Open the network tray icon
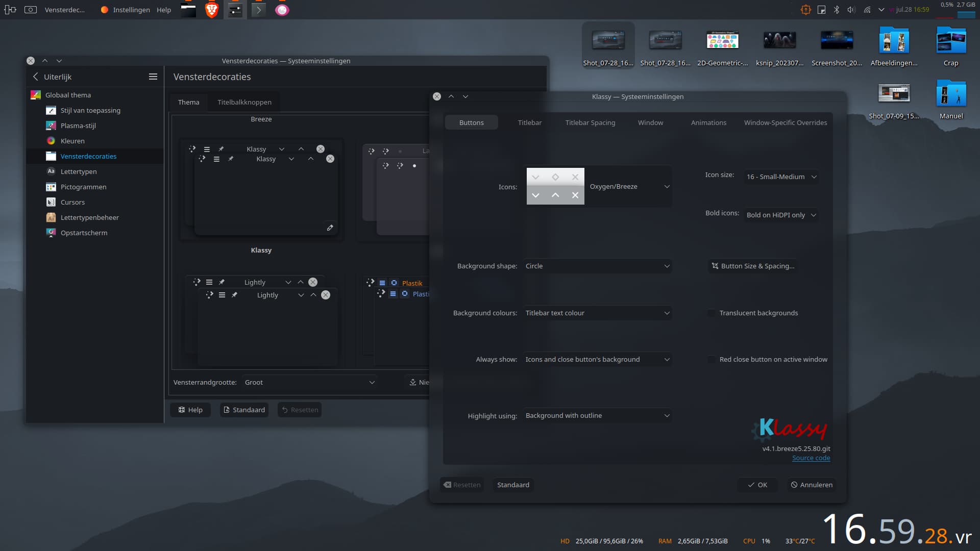Image resolution: width=980 pixels, height=551 pixels. [867, 10]
